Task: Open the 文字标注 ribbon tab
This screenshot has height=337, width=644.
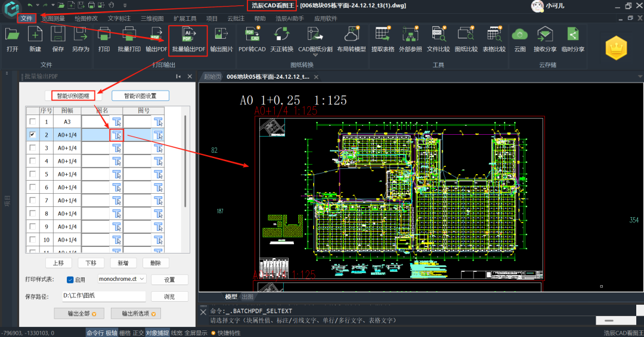Action: point(119,18)
